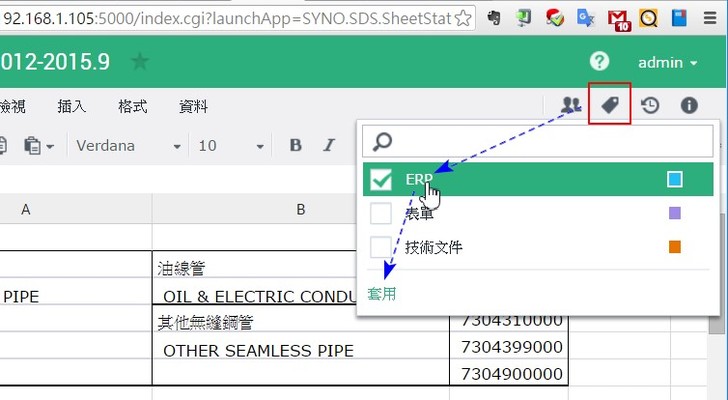
Task: Open the 檢視 menu
Action: (x=12, y=107)
